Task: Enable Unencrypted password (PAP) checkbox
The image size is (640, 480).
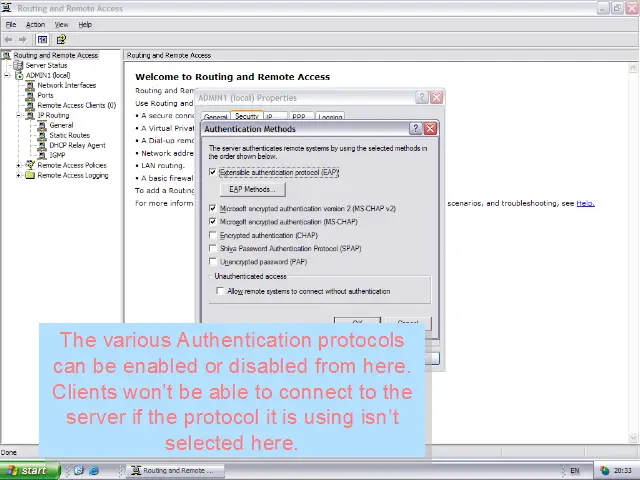Action: coord(212,262)
